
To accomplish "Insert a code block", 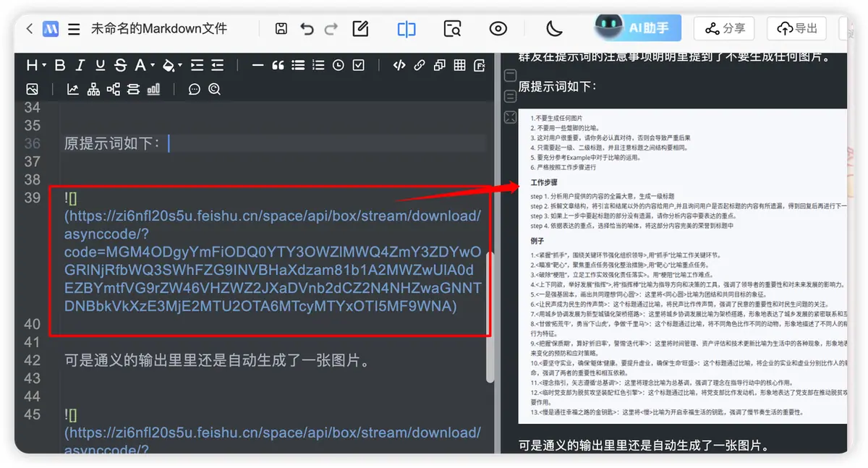I will (x=399, y=65).
